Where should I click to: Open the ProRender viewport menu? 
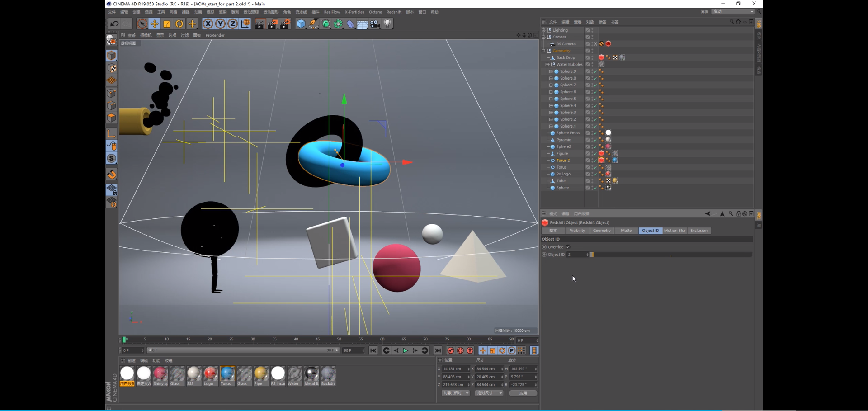click(x=215, y=35)
